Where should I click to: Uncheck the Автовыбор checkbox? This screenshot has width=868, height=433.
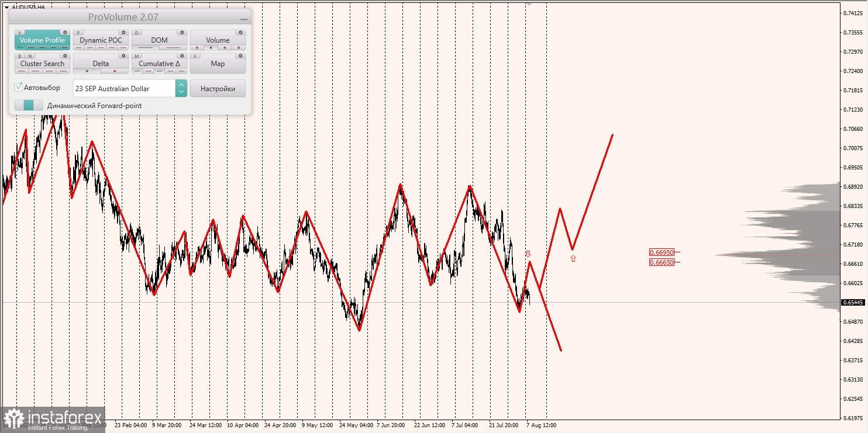[19, 87]
